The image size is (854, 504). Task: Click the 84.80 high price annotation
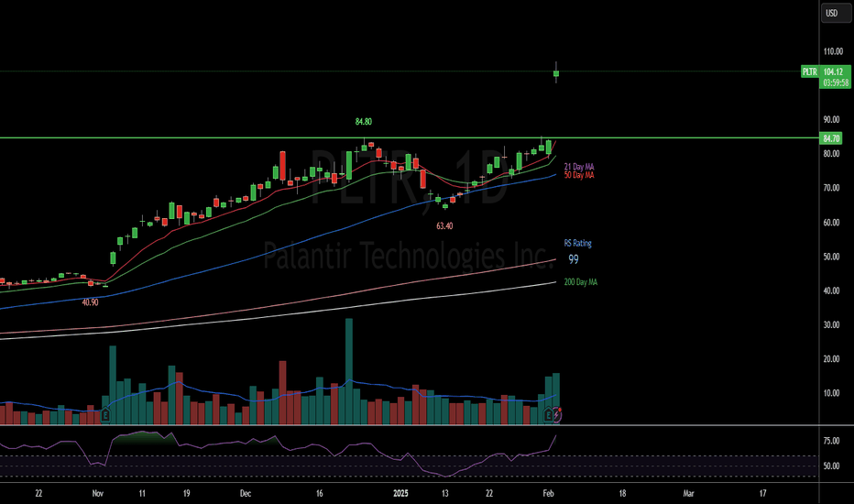(x=364, y=122)
